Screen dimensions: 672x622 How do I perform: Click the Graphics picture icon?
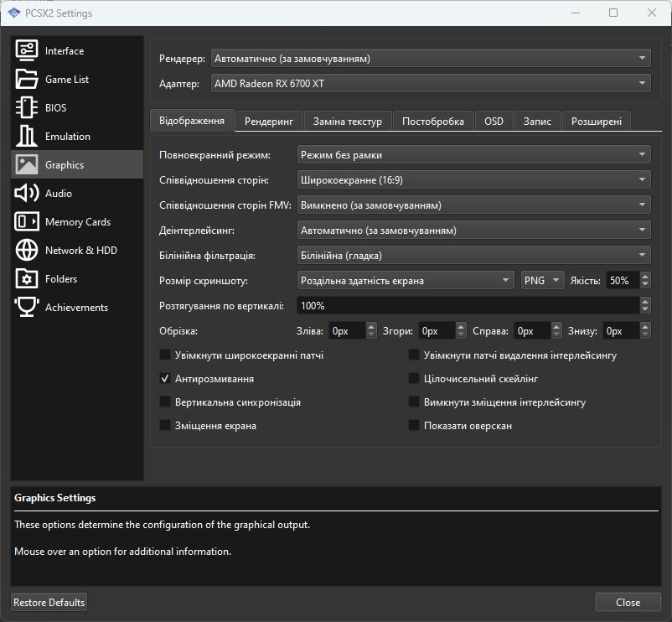[x=27, y=164]
